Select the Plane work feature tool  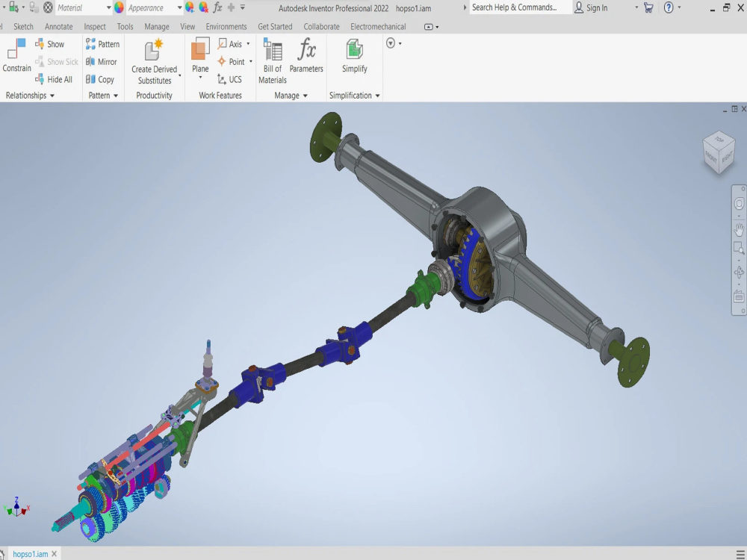click(198, 56)
